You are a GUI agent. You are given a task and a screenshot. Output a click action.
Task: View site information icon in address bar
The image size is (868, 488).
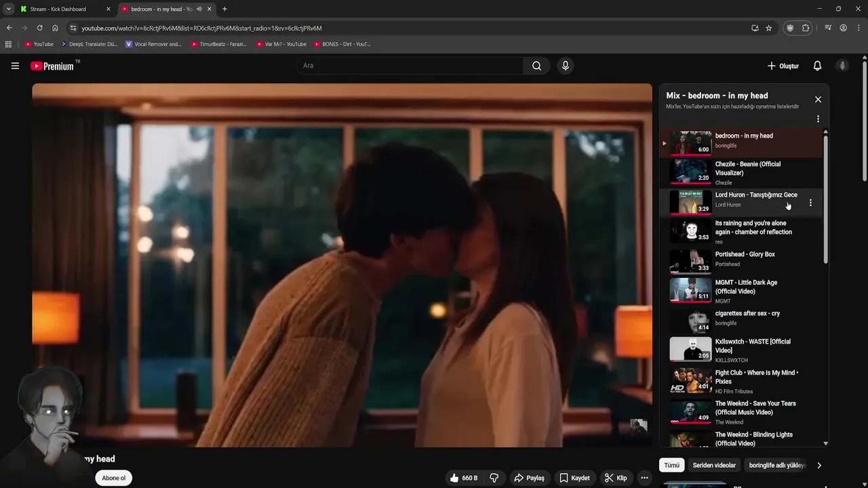pyautogui.click(x=73, y=28)
